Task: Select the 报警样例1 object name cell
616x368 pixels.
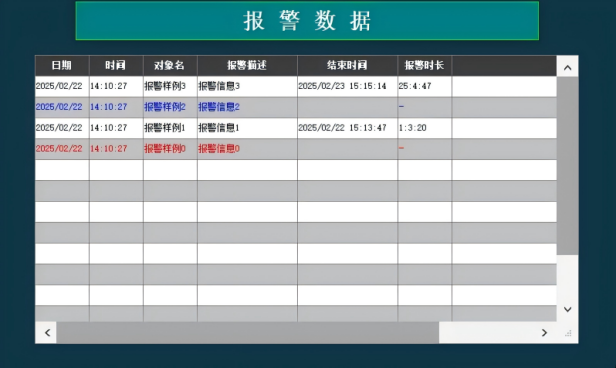Action: (170, 128)
